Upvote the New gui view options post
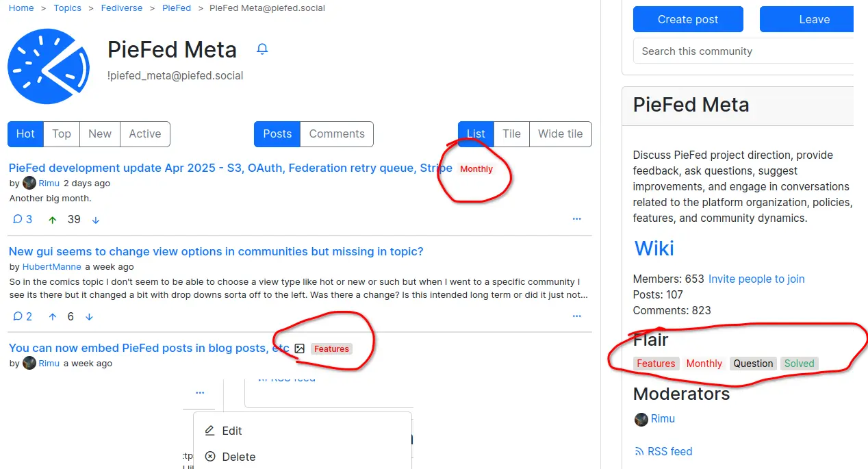 pos(53,316)
